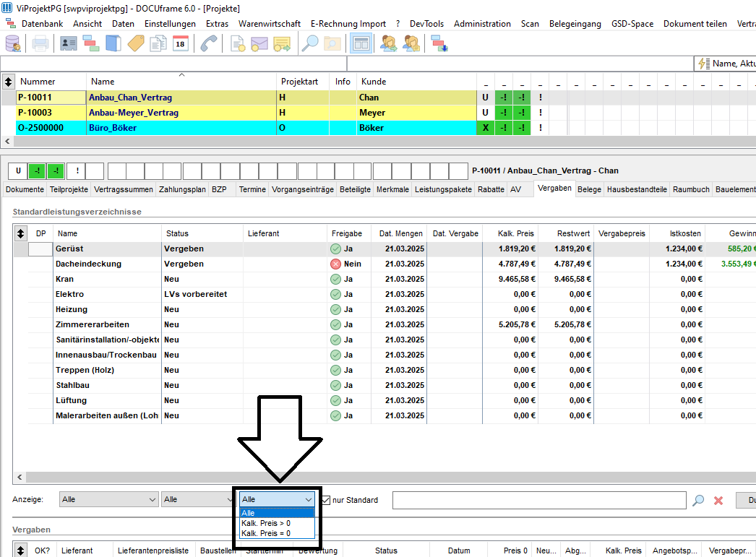This screenshot has height=557, width=756.
Task: Open the database user icon in toolbar
Action: pyautogui.click(x=13, y=44)
